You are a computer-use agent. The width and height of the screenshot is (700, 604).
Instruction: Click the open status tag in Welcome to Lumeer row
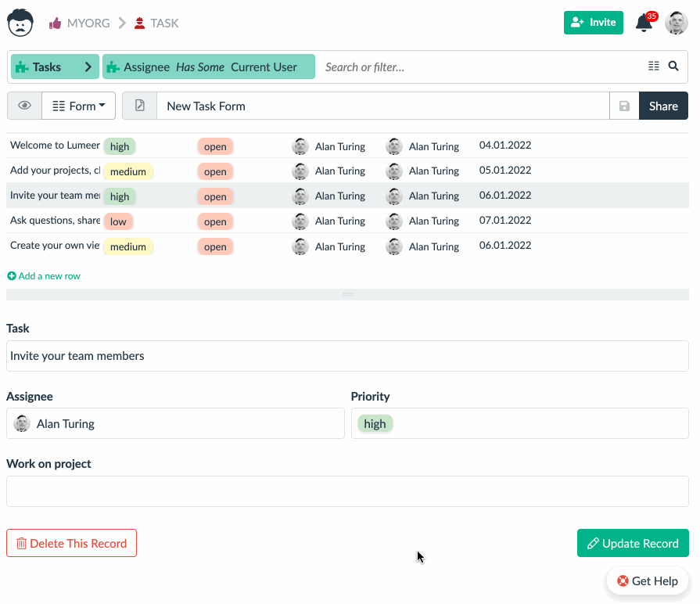[215, 146]
